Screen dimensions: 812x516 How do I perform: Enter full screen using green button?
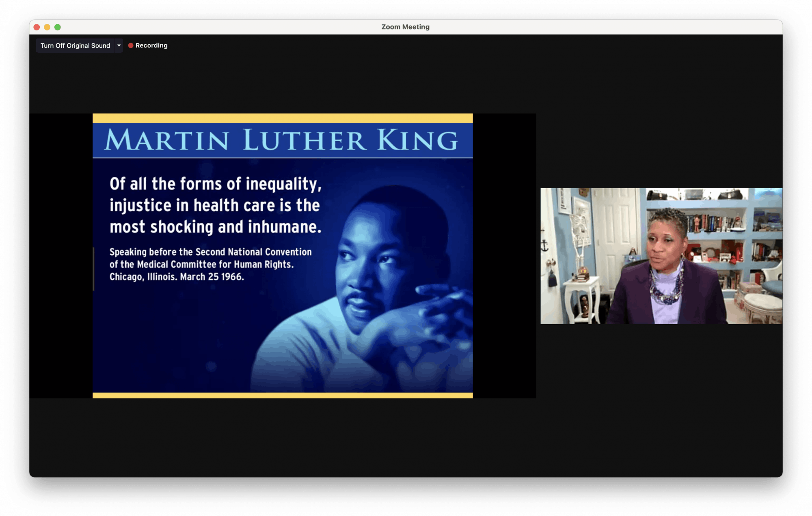click(58, 27)
